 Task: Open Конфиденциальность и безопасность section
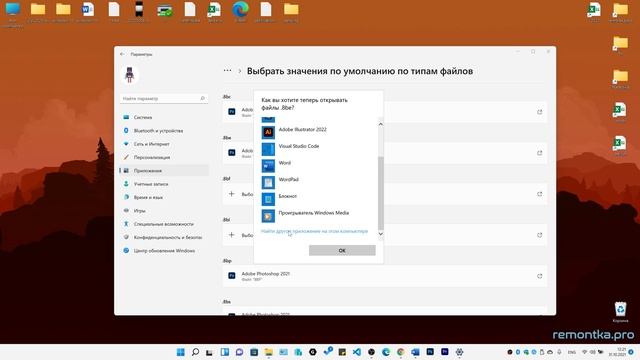(164, 237)
